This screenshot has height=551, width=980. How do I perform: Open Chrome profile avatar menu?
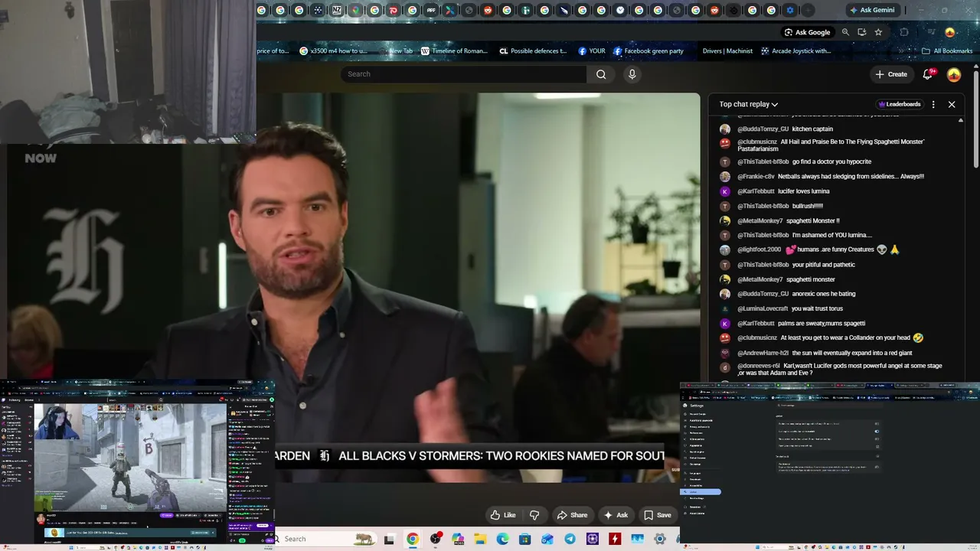click(x=950, y=32)
